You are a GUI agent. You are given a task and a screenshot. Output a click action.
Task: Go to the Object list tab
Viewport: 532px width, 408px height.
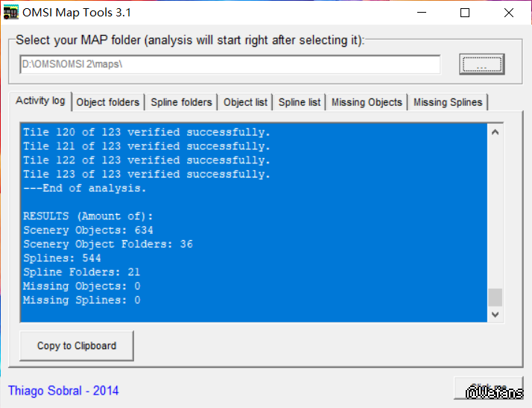(x=245, y=102)
